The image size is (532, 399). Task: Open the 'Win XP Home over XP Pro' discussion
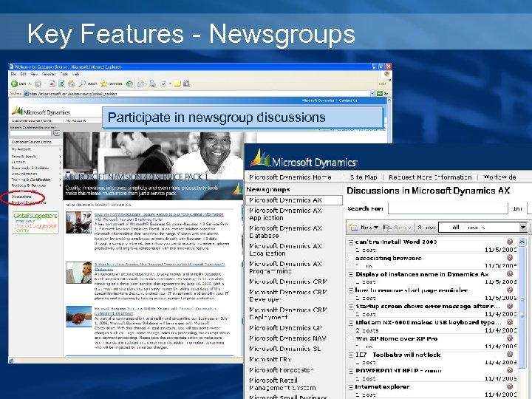coord(397,338)
